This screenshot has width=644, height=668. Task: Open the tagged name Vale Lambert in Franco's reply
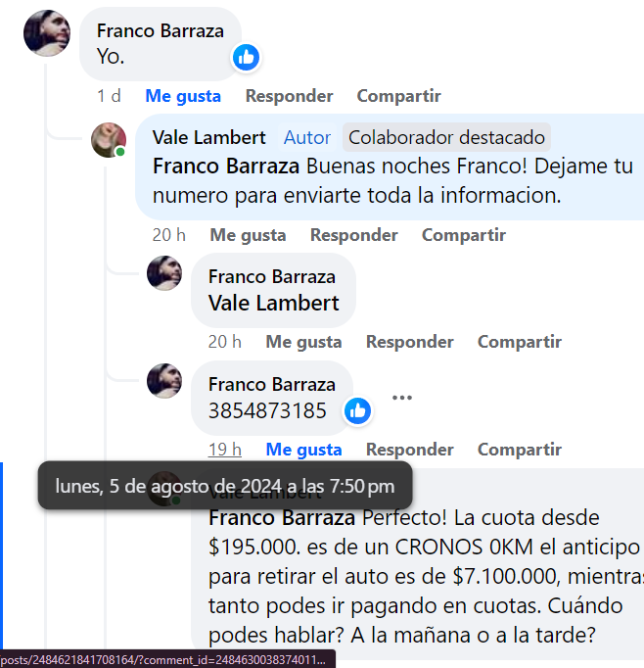[x=274, y=304]
